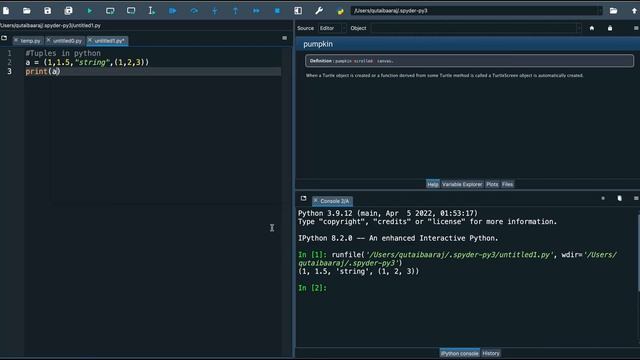Click the Object input field in Help

click(x=474, y=28)
